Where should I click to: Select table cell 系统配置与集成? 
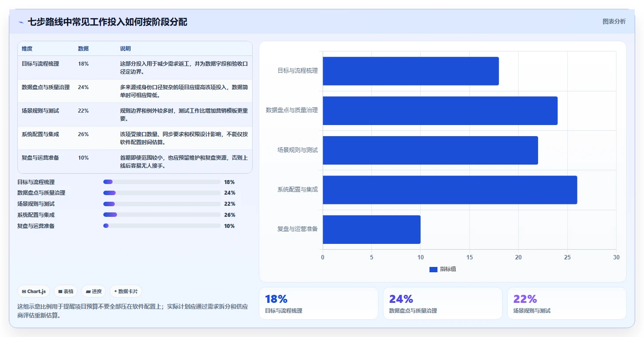(x=40, y=134)
